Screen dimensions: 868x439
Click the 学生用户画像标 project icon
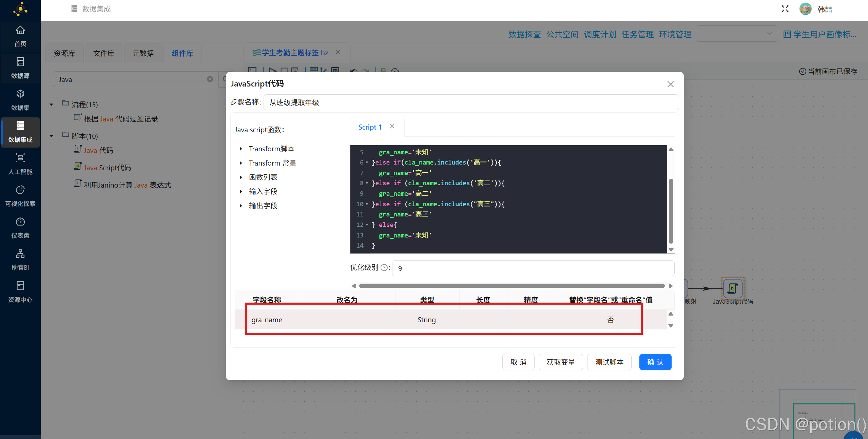point(787,34)
